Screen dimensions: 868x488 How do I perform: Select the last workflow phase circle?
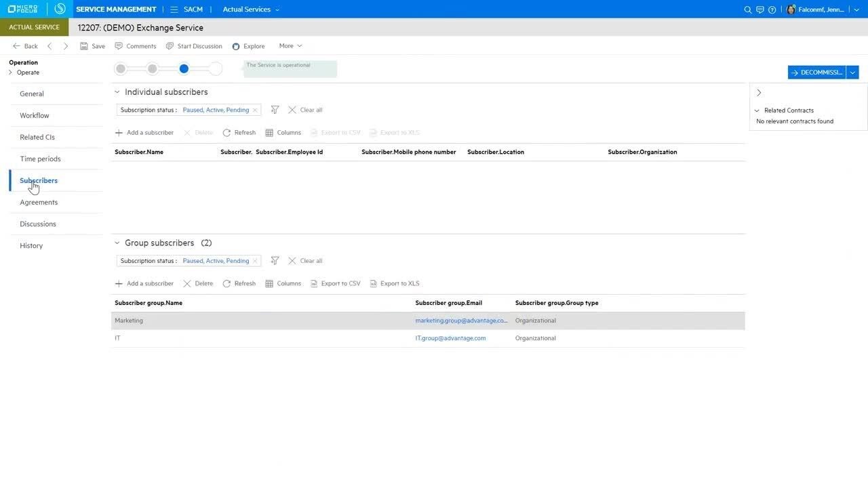[215, 68]
